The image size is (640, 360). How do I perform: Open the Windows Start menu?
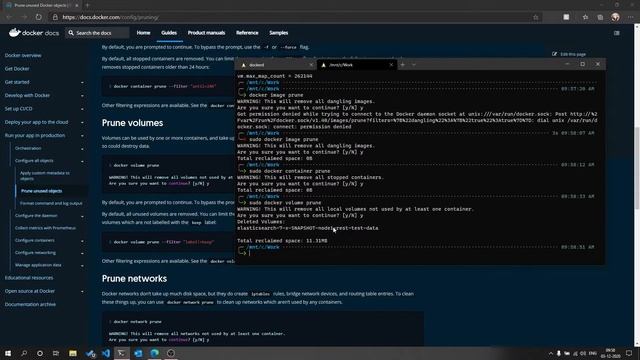pyautogui.click(x=8, y=353)
